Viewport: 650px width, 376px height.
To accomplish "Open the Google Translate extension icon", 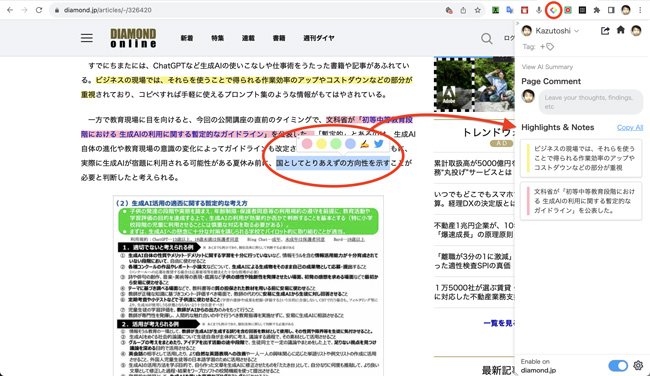I will [510, 10].
